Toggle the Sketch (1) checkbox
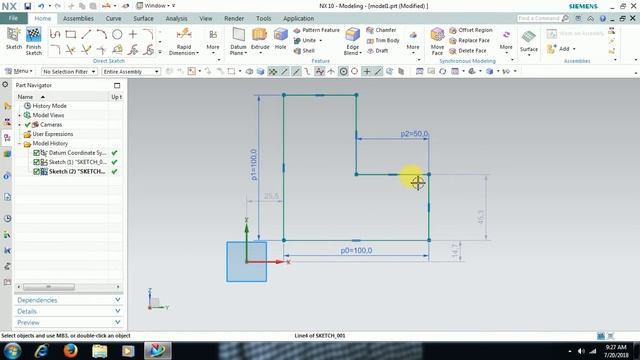Image resolution: width=640 pixels, height=360 pixels. tap(36, 162)
